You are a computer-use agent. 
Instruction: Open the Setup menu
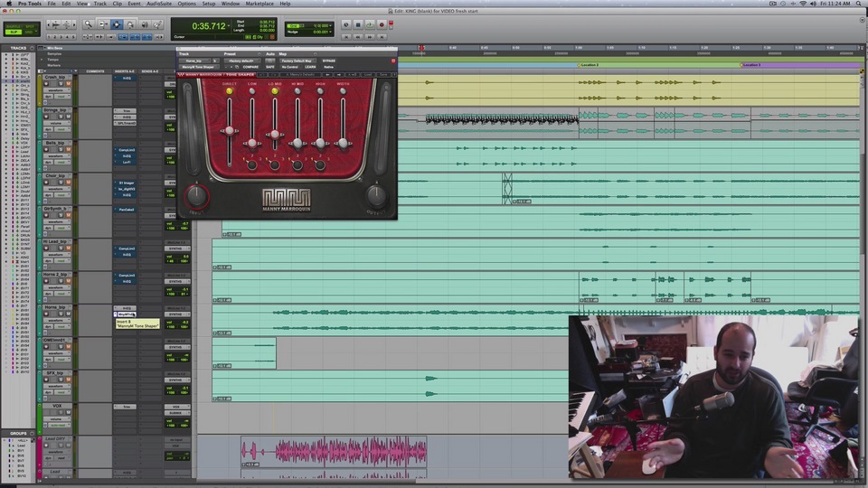tap(209, 4)
